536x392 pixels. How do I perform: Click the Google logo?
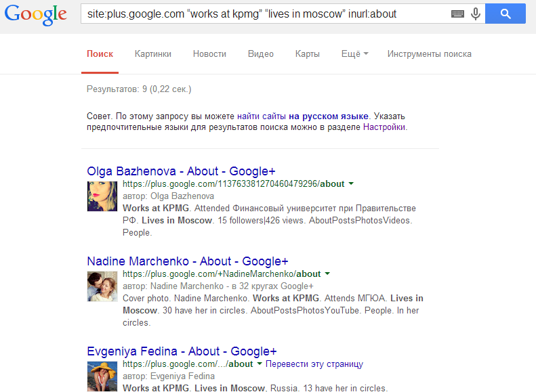pos(35,15)
